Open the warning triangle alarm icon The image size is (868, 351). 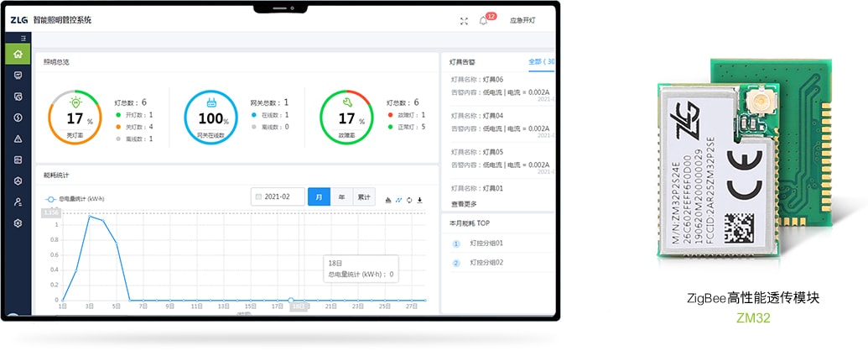(x=18, y=139)
